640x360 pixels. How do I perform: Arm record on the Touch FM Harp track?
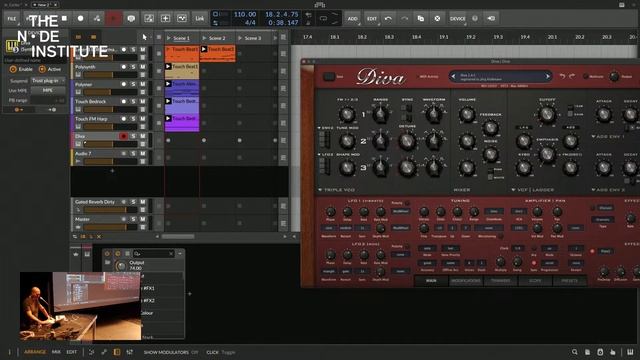[124, 119]
